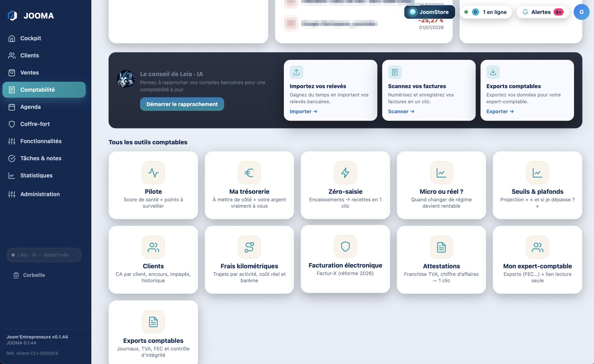Open the Mon expert-comptable people icon
The height and width of the screenshot is (364, 594).
[537, 247]
